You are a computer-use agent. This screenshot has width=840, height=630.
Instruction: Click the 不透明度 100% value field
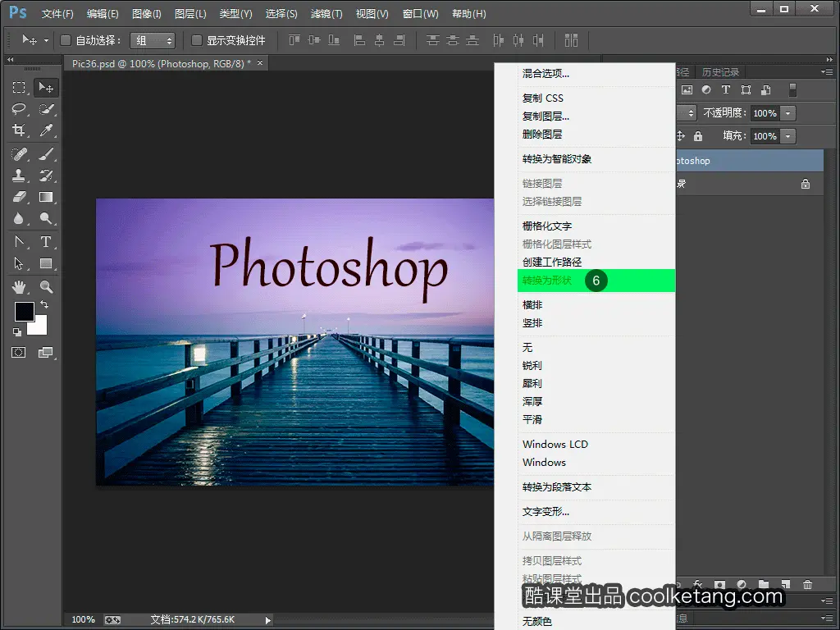pos(765,113)
